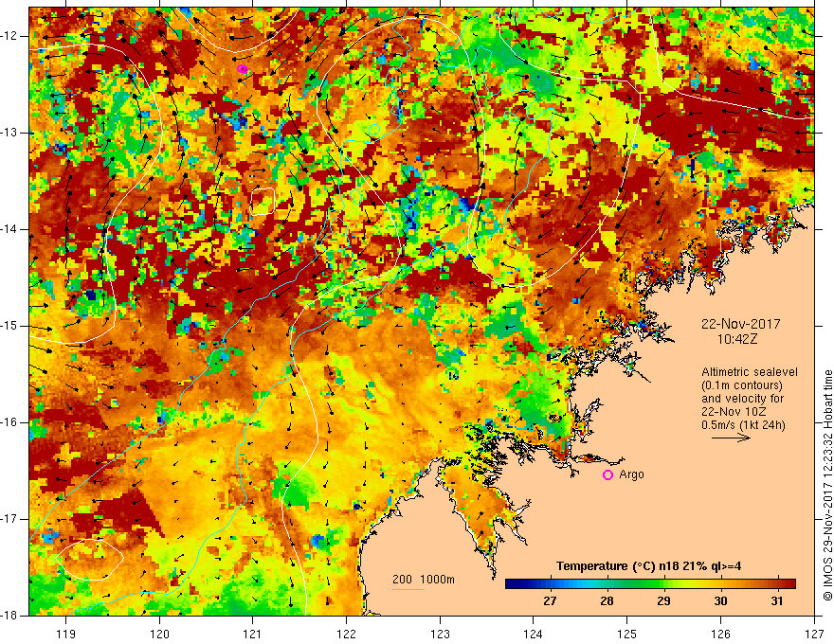
Task: Click the temperature color bar
Action: (x=650, y=584)
